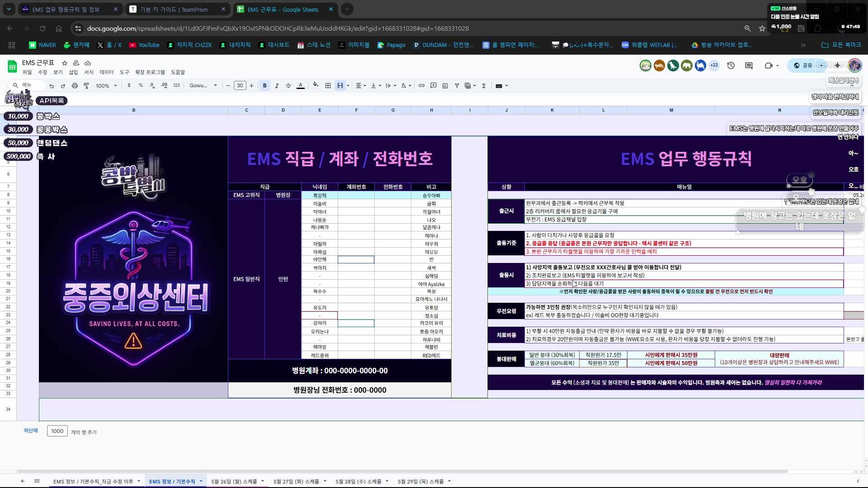Open the text color picker
Viewport: 868px width, 488px height.
tap(301, 85)
